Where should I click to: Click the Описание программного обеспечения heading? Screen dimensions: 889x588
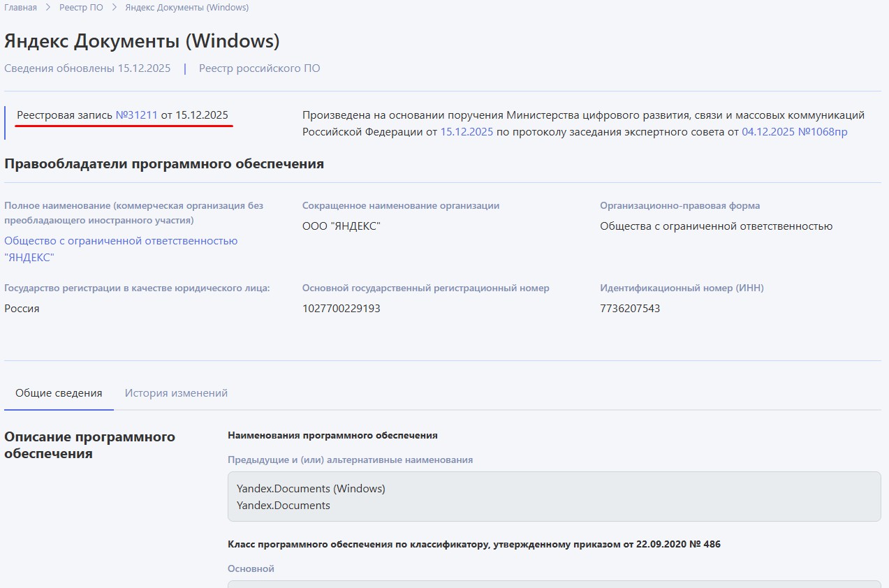(89, 445)
